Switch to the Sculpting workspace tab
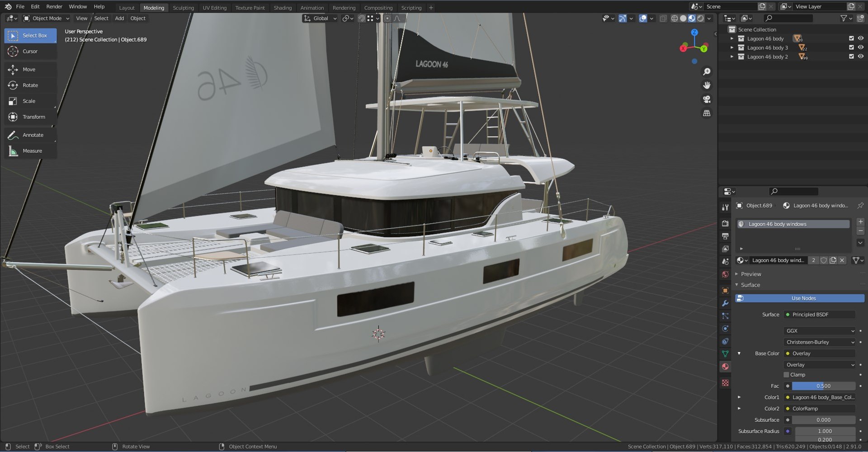This screenshot has height=452, width=868. pos(183,8)
